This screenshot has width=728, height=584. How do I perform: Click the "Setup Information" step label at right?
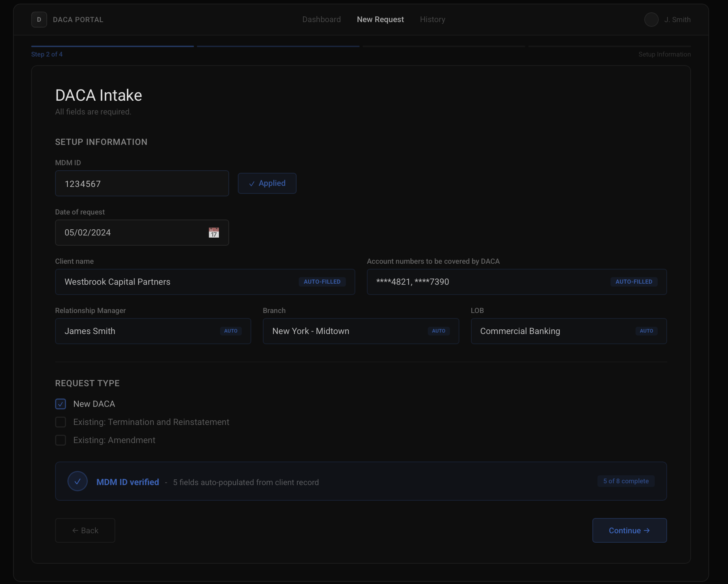pos(665,54)
